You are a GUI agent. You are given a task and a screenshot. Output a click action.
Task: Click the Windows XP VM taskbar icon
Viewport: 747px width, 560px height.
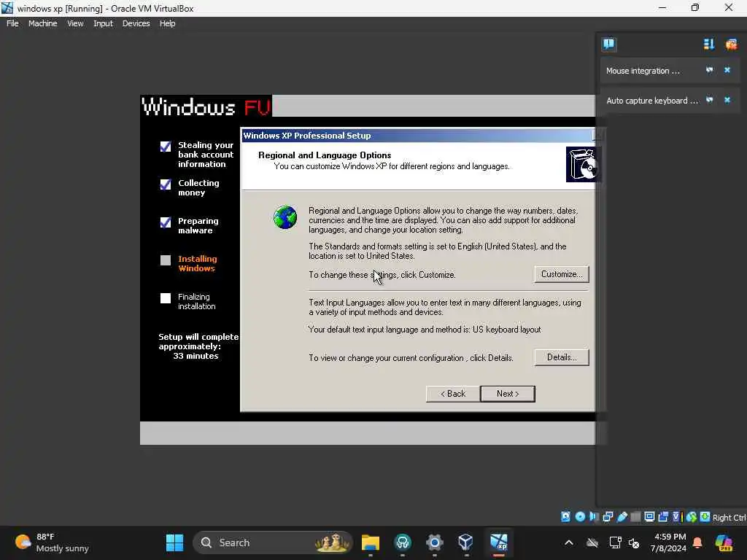(499, 542)
